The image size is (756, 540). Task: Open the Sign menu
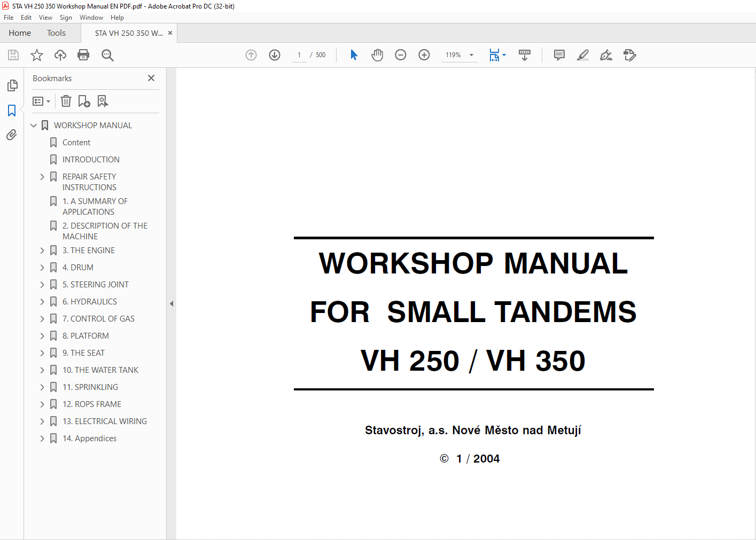[66, 18]
